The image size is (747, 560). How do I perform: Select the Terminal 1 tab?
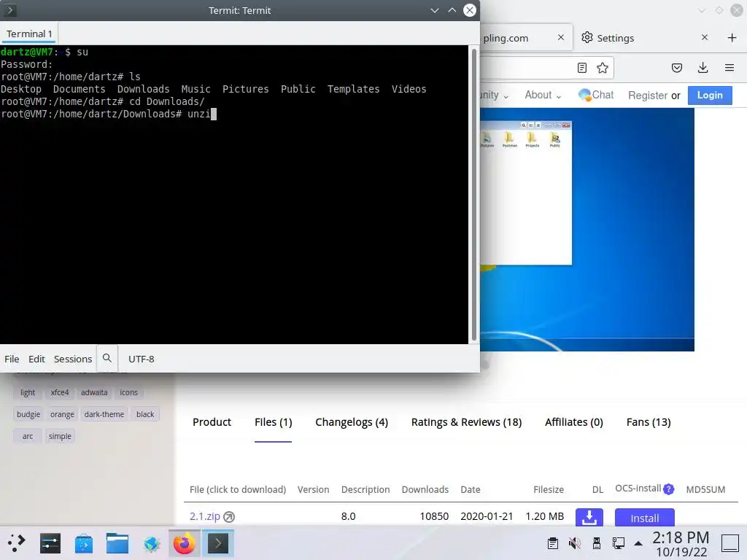tap(29, 34)
